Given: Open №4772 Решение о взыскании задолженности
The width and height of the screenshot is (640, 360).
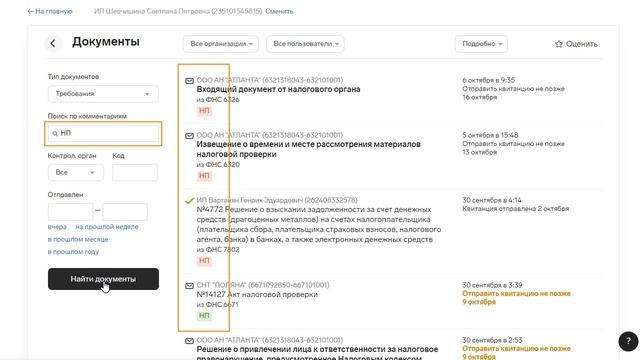Looking at the screenshot, I should coord(319,224).
